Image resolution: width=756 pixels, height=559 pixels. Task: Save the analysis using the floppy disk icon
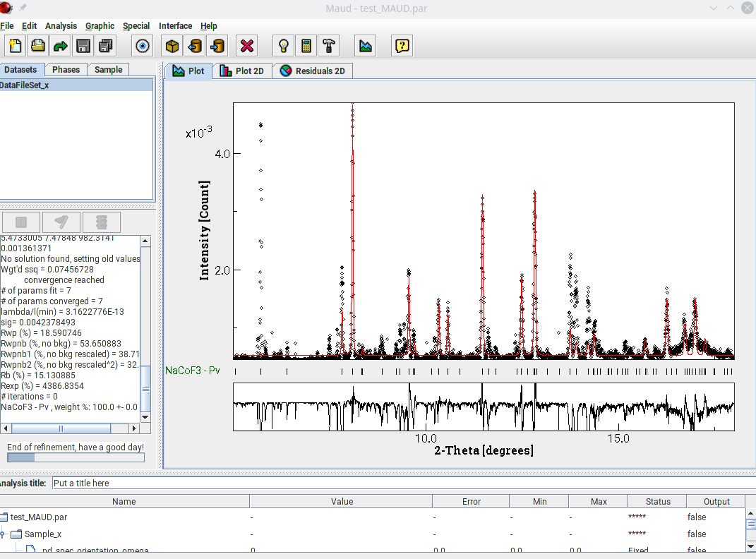point(83,46)
